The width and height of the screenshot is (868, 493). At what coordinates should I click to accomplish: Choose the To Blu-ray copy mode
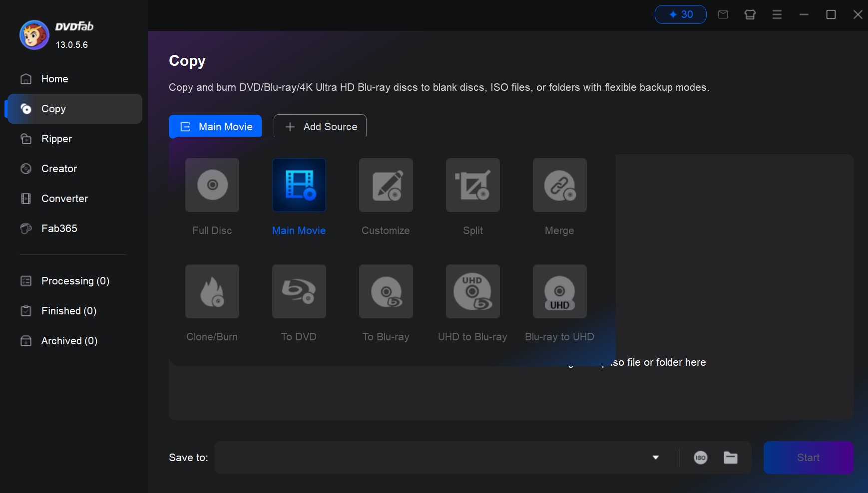click(386, 303)
